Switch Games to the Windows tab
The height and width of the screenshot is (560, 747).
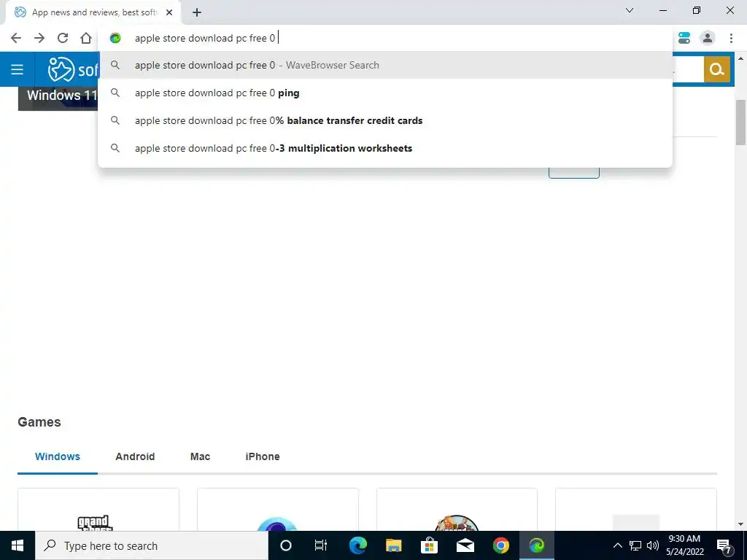coord(58,456)
